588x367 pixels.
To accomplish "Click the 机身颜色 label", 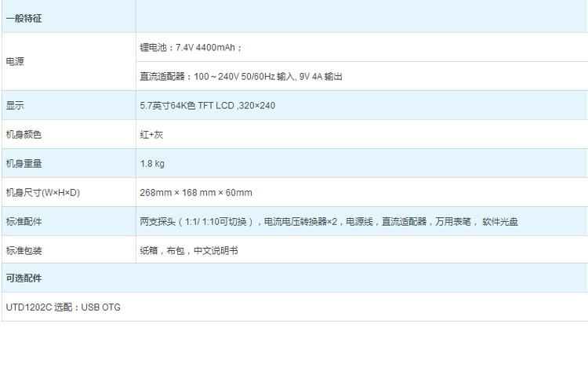I will pyautogui.click(x=24, y=135).
